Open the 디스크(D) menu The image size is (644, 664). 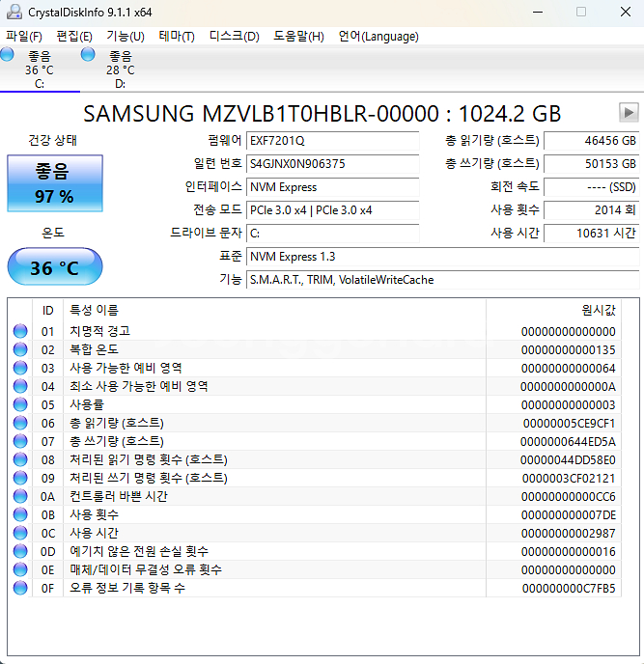point(234,37)
